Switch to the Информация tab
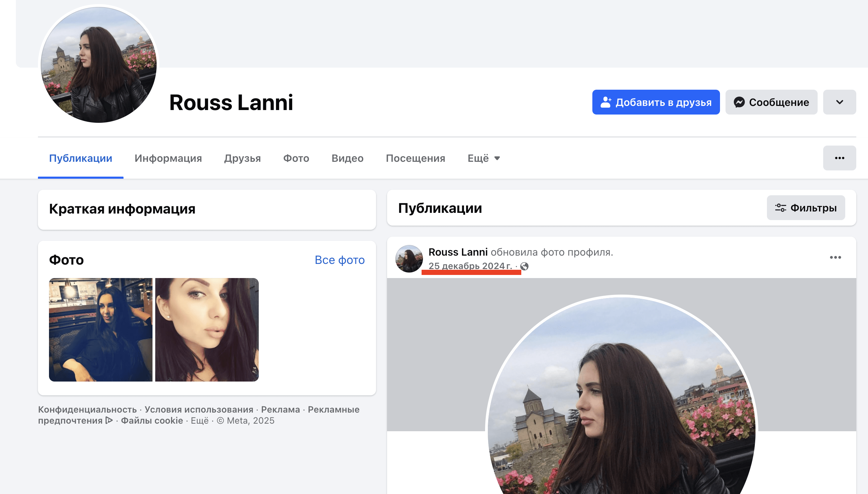The image size is (868, 494). 168,158
